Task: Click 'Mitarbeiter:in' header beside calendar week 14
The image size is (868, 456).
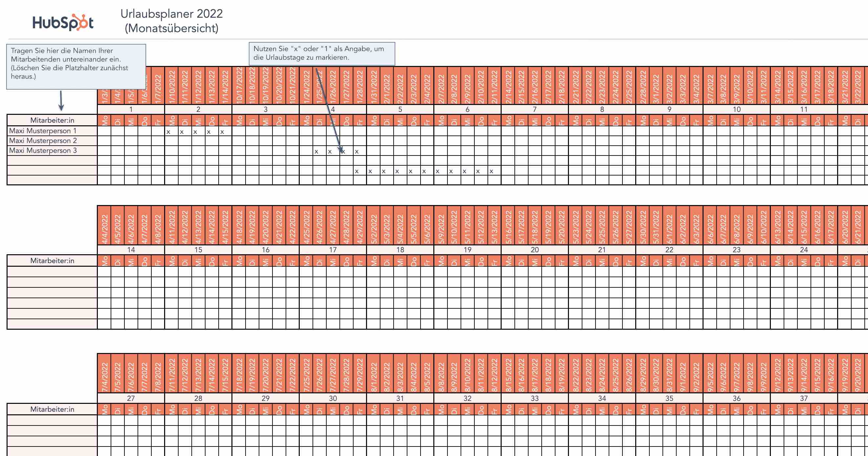Action: point(52,261)
